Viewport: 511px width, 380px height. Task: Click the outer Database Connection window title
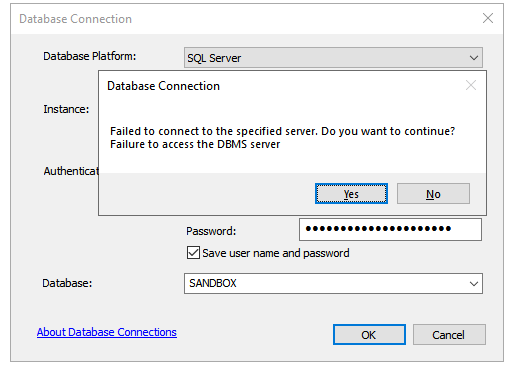point(75,19)
